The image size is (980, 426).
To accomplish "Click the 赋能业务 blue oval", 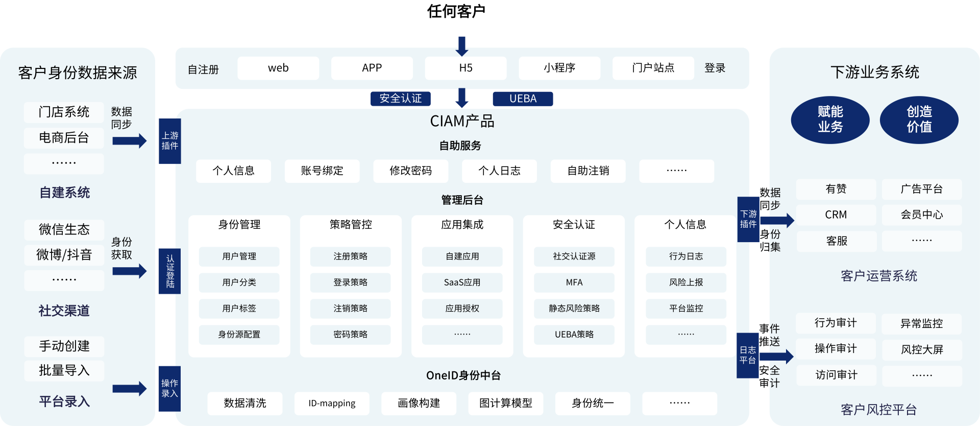I will (x=830, y=120).
